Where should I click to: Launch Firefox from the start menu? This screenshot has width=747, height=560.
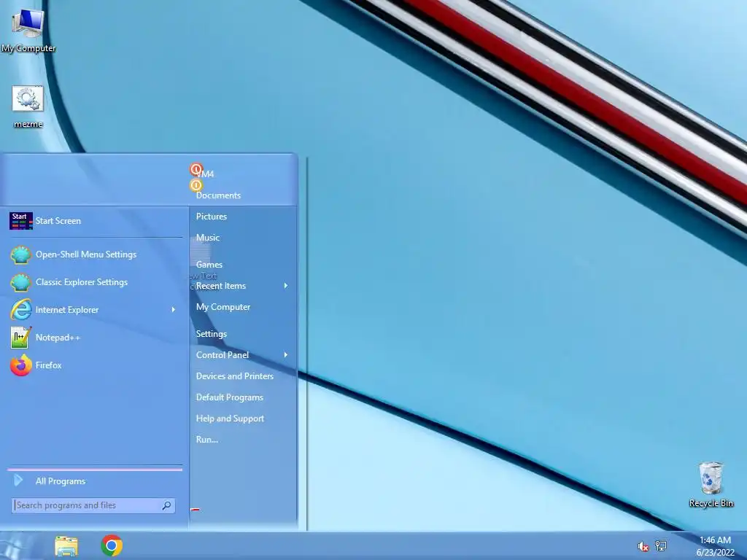tap(95, 365)
